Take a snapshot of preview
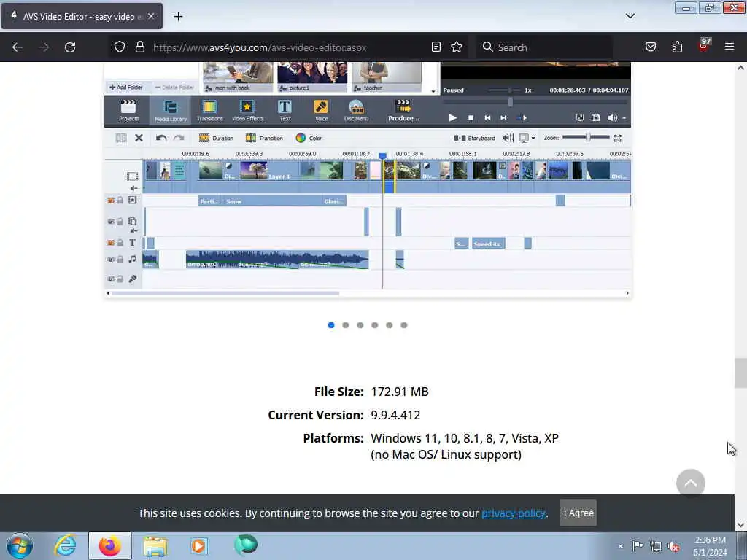The image size is (747, 560). point(595,117)
